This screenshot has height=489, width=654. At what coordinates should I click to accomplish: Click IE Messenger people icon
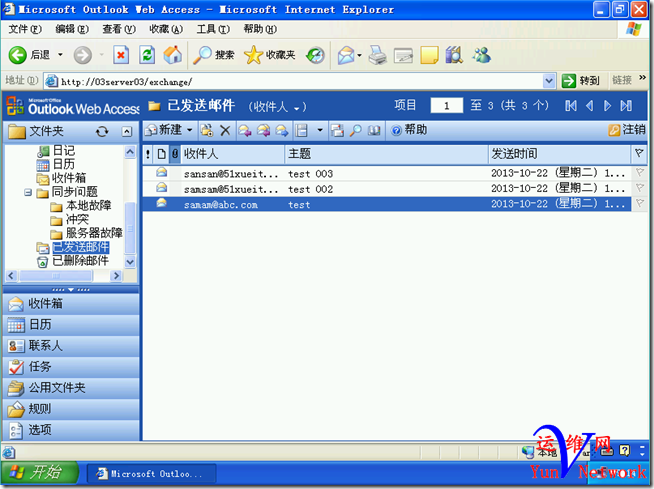(x=481, y=55)
